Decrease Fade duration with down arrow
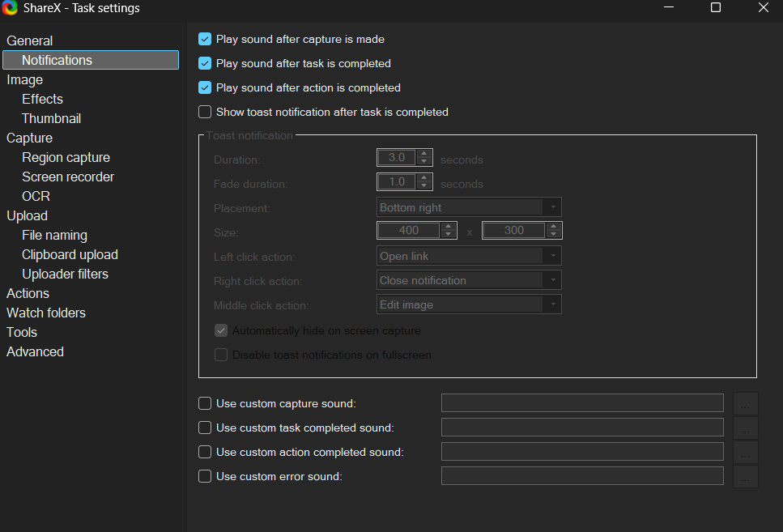The height and width of the screenshot is (532, 783). (424, 185)
